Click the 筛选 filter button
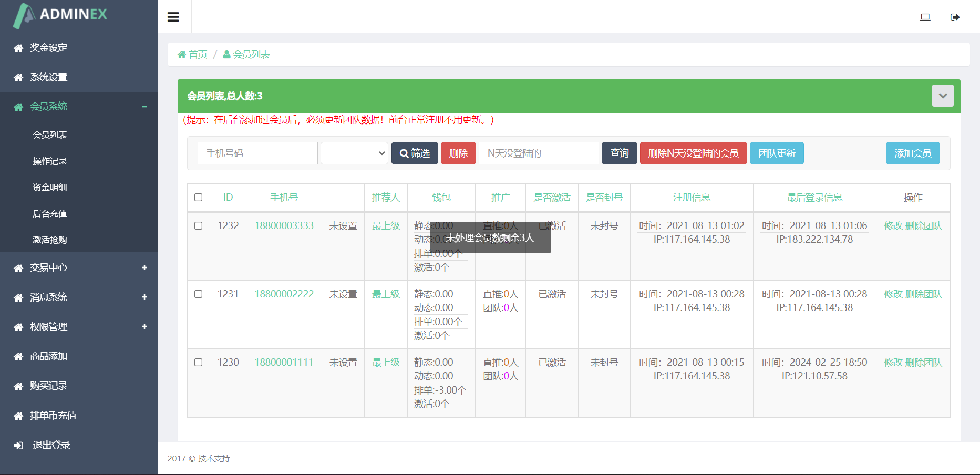 pos(415,153)
